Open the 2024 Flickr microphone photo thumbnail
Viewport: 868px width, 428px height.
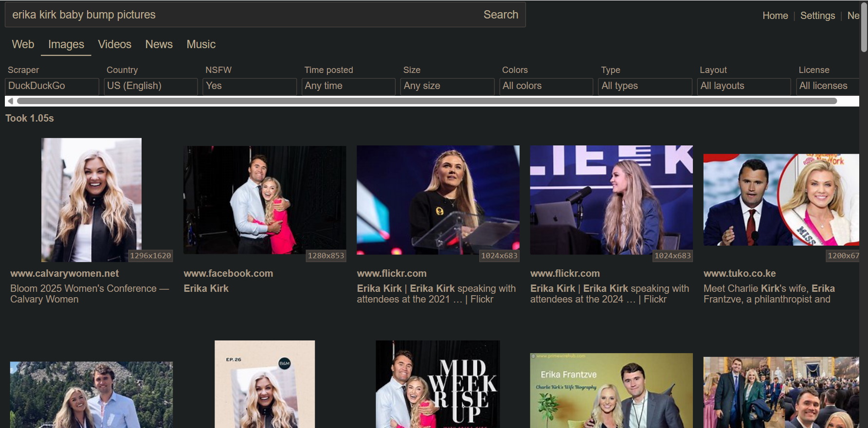click(611, 200)
